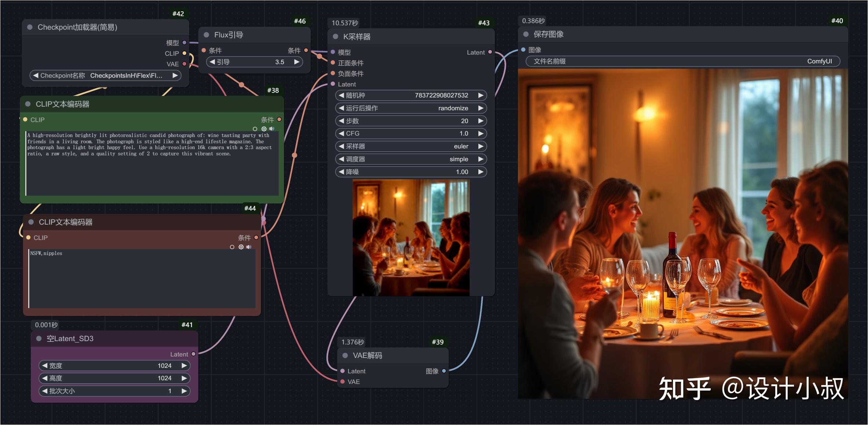Open the 调度器 simple dropdown
This screenshot has width=868, height=425.
(x=411, y=159)
